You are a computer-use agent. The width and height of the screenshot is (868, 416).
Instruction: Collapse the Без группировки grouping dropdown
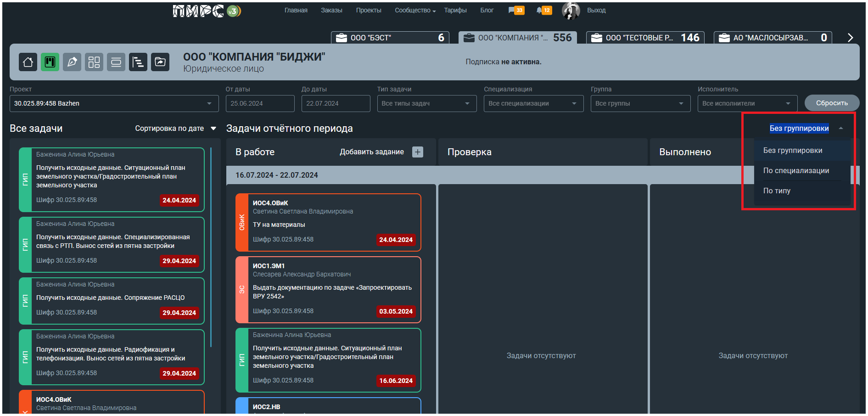[x=806, y=128]
